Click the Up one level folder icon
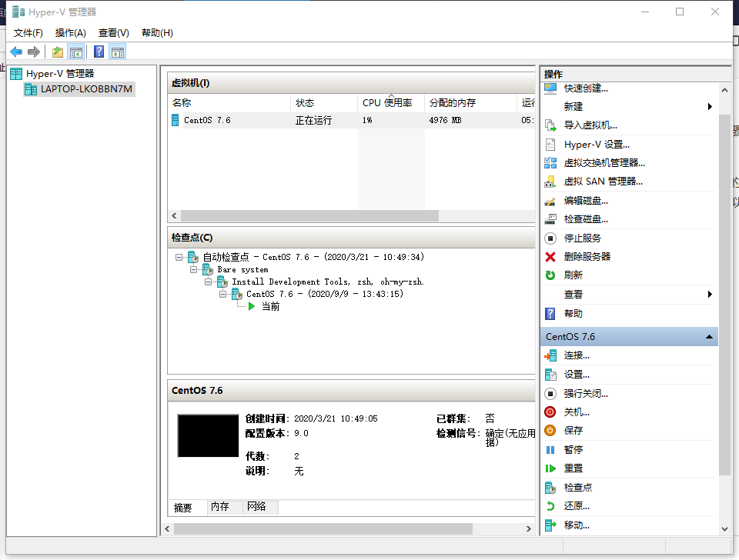 58,52
